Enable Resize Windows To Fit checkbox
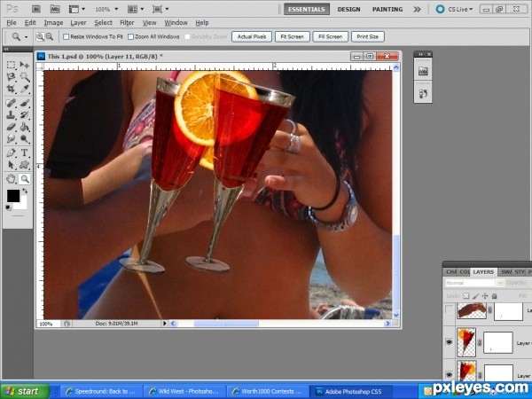This screenshot has height=399, width=532. 66,36
